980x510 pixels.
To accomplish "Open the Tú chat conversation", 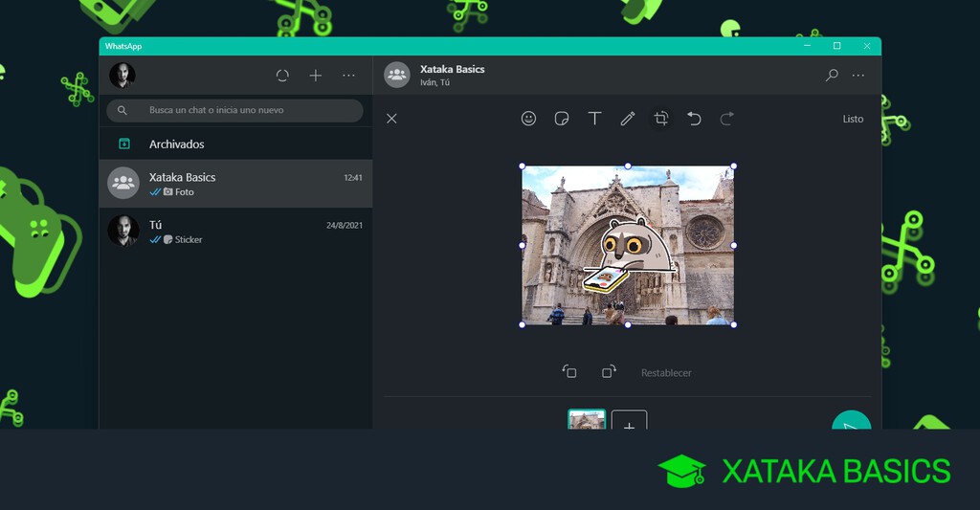I will (x=235, y=232).
